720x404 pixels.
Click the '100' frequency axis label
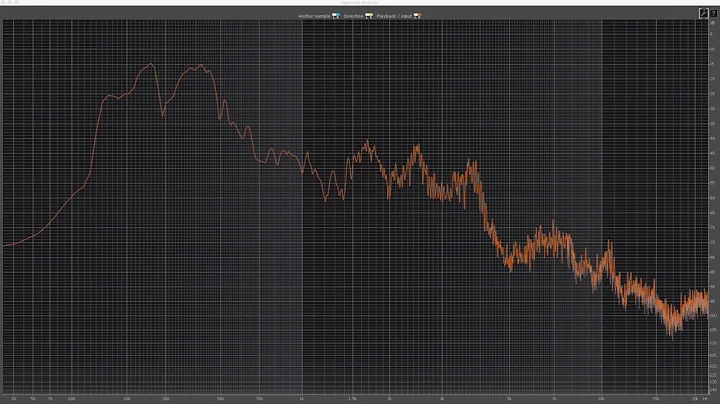point(71,399)
